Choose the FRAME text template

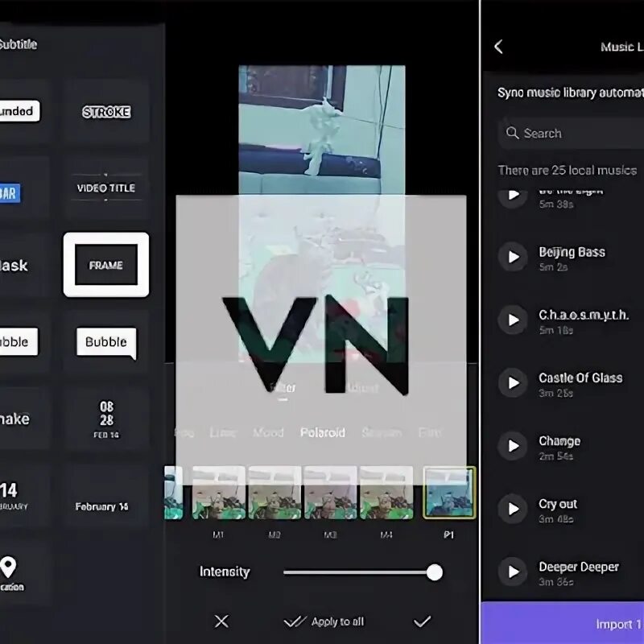106,265
